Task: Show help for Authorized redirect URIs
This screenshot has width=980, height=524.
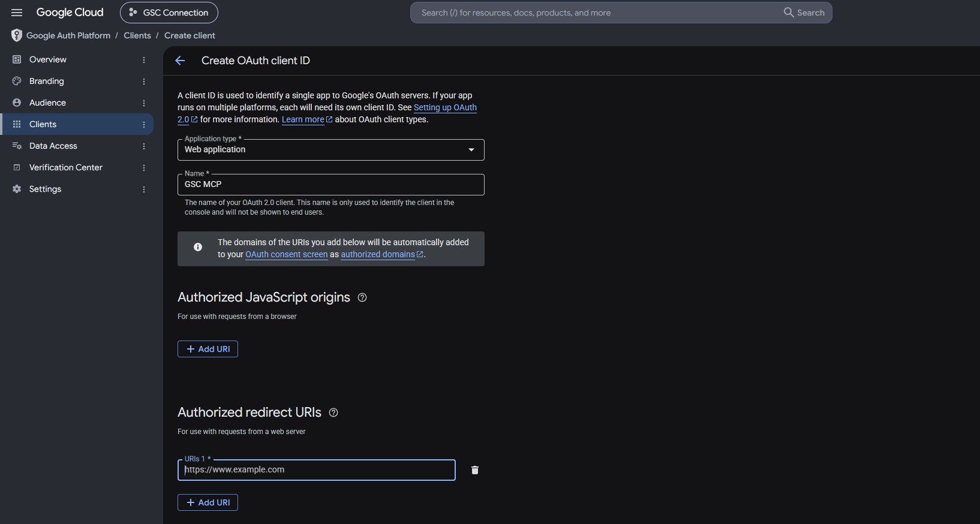Action: pyautogui.click(x=333, y=412)
